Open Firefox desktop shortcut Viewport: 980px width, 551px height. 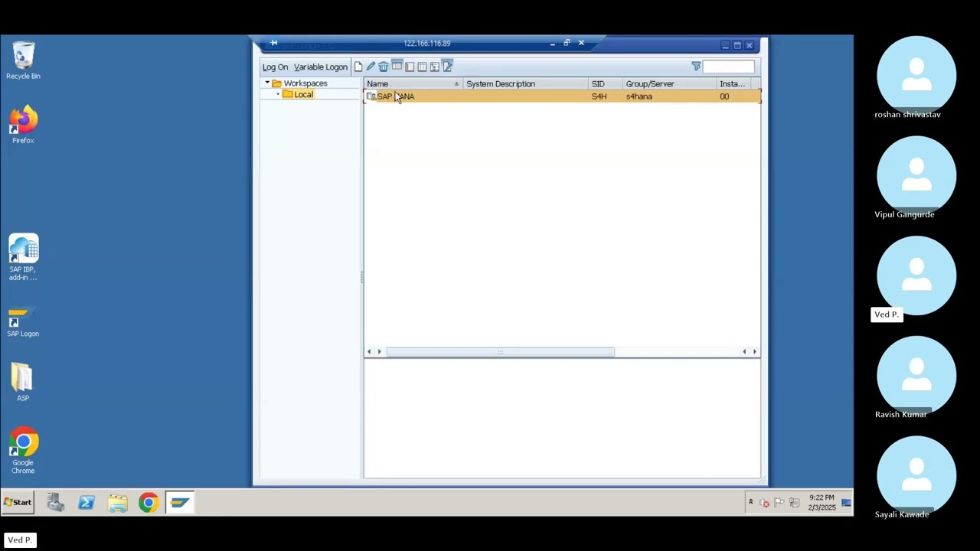pos(23,125)
